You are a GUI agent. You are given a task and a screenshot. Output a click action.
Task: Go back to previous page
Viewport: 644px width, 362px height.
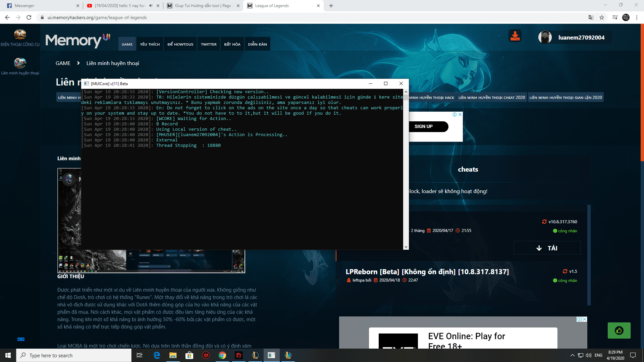coord(7,17)
